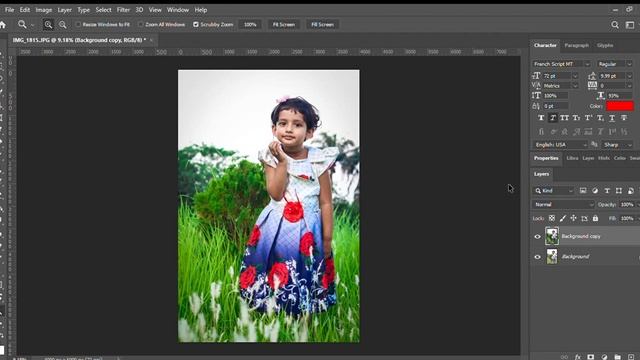Click the horizontal scale 93% field
This screenshot has width=640, height=360.
[620, 96]
